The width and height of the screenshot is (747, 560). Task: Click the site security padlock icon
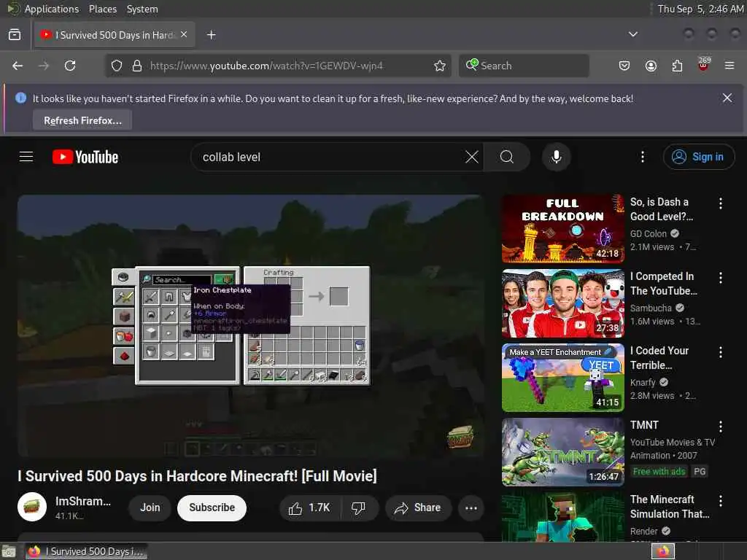coord(137,66)
